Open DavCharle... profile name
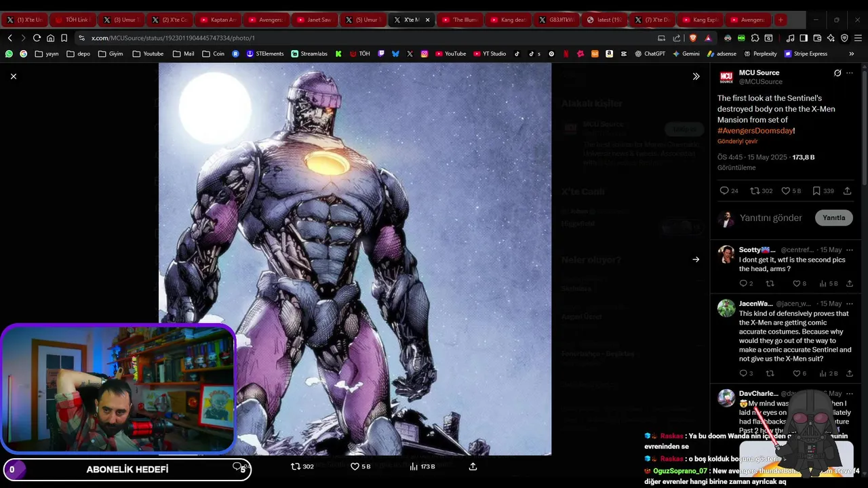This screenshot has width=868, height=488. (758, 394)
